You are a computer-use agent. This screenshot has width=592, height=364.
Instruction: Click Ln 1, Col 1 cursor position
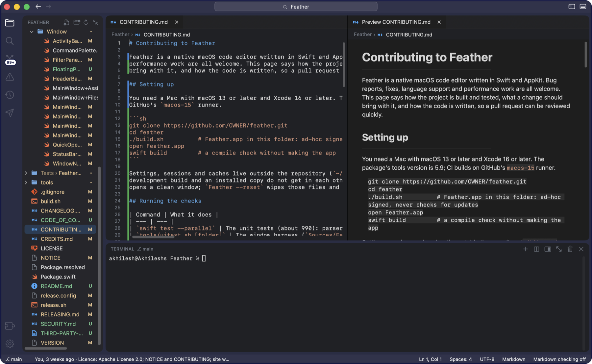click(430, 359)
